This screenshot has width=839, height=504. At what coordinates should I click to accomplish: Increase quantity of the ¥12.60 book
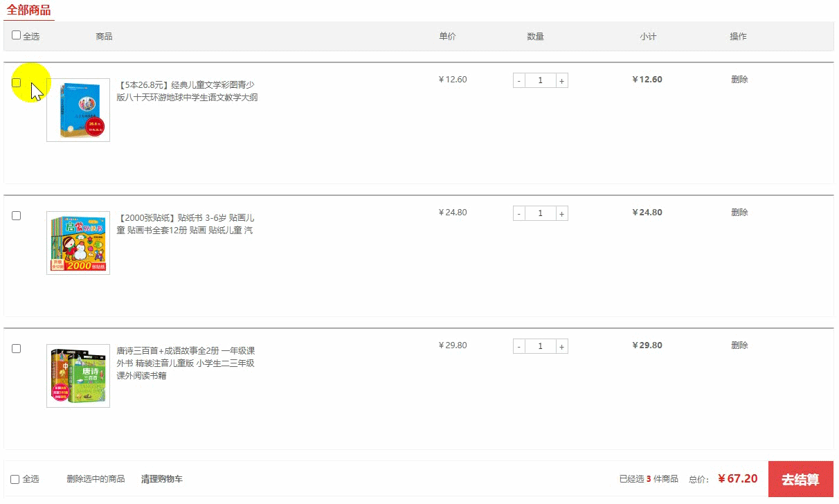561,81
